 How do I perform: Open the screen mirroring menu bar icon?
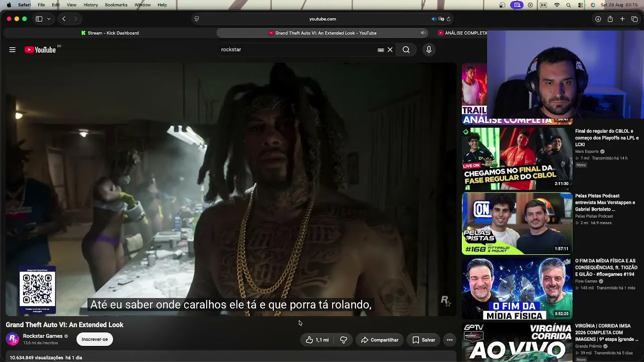(x=517, y=5)
